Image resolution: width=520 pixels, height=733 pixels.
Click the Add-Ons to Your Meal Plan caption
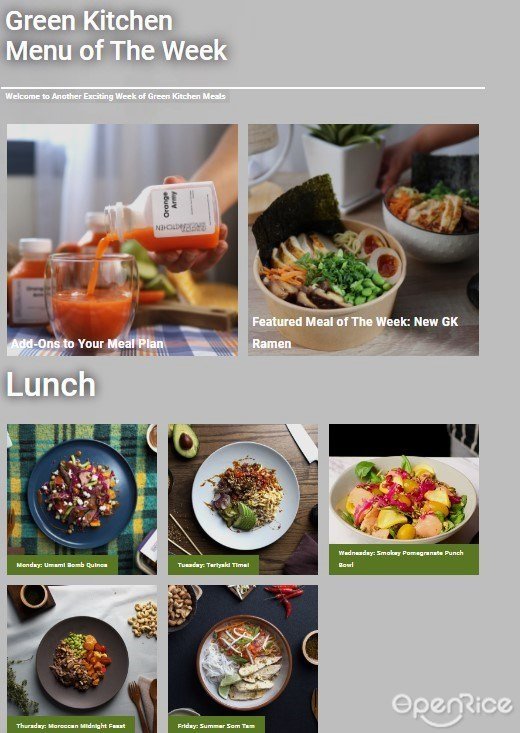(x=87, y=344)
